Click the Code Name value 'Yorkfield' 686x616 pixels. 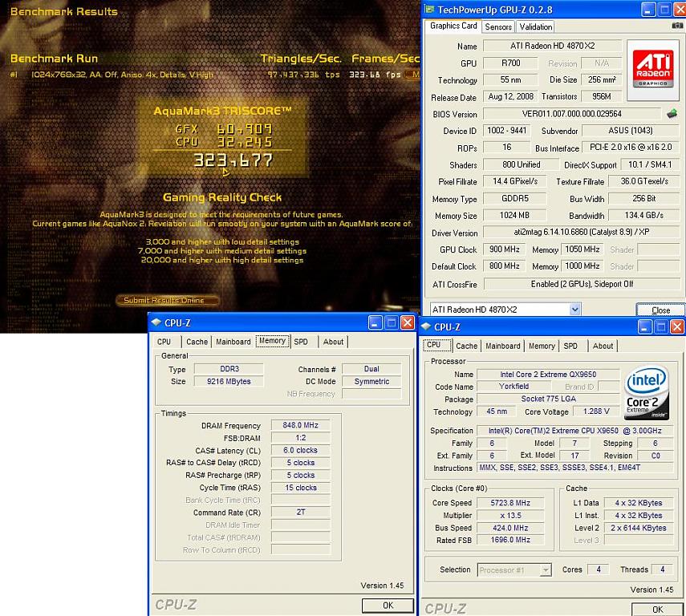click(513, 387)
